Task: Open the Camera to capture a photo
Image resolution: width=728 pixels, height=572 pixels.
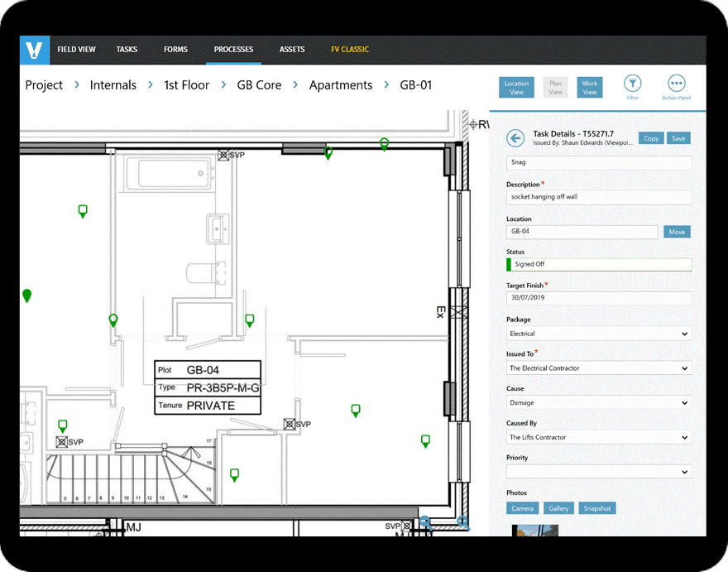Action: point(522,507)
